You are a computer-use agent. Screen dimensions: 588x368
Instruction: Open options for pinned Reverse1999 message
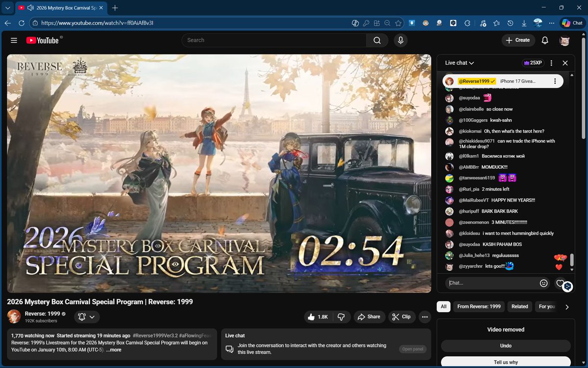[555, 81]
